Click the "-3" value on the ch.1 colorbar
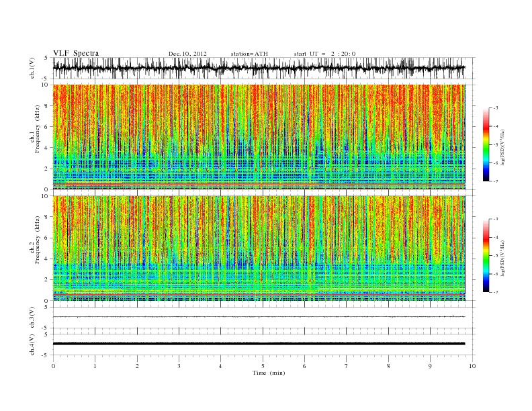The width and height of the screenshot is (532, 411). pos(496,108)
